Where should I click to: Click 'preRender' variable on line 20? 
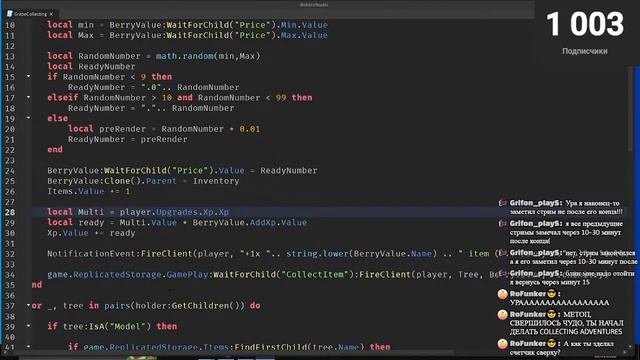point(122,129)
